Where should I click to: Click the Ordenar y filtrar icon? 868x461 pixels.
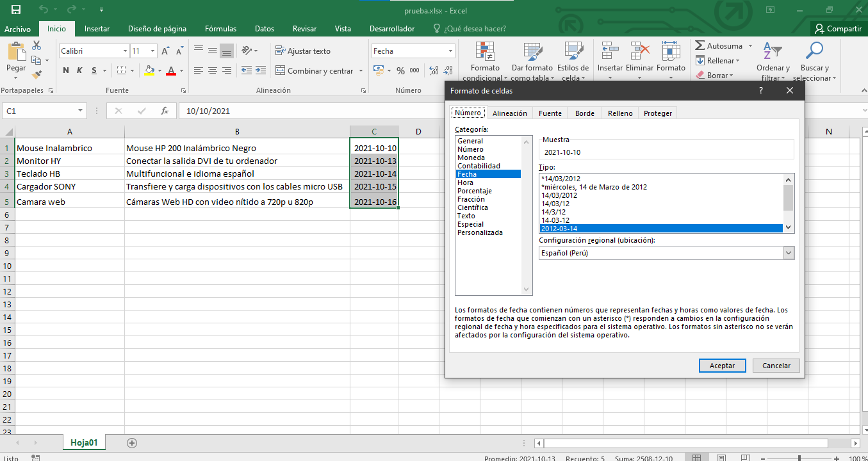773,51
